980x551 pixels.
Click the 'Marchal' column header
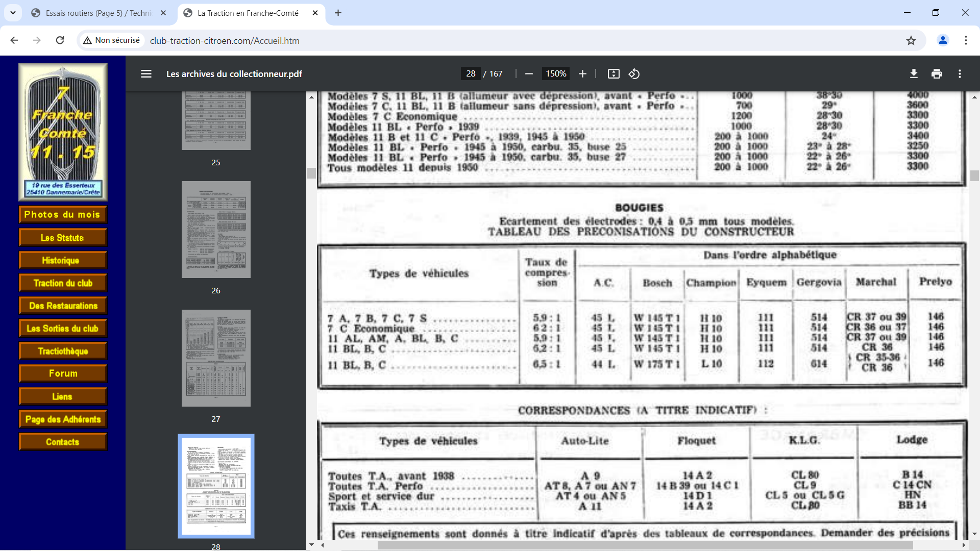point(876,282)
